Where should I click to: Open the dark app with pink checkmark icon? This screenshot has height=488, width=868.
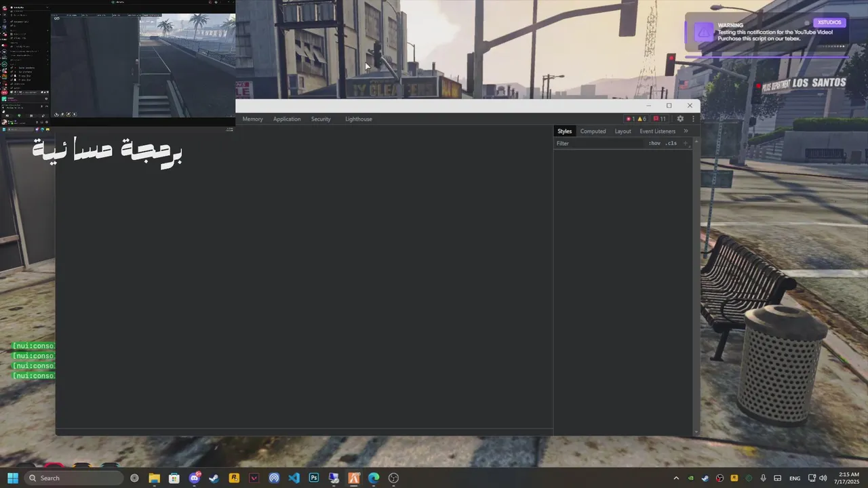[254, 478]
